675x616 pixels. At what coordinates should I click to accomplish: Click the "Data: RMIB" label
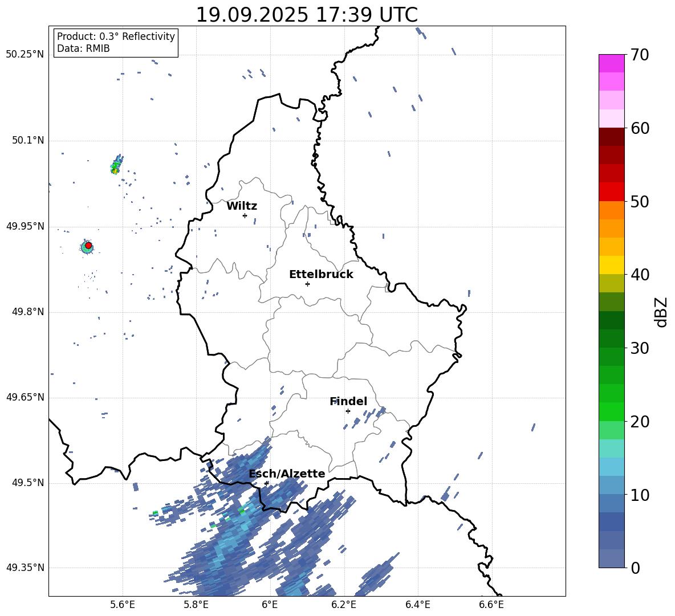click(x=83, y=48)
